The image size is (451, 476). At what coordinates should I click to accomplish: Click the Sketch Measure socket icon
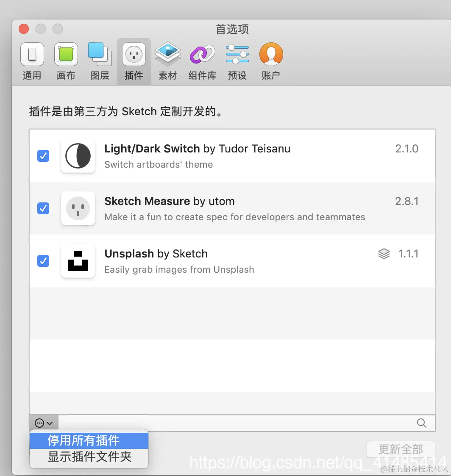click(78, 208)
